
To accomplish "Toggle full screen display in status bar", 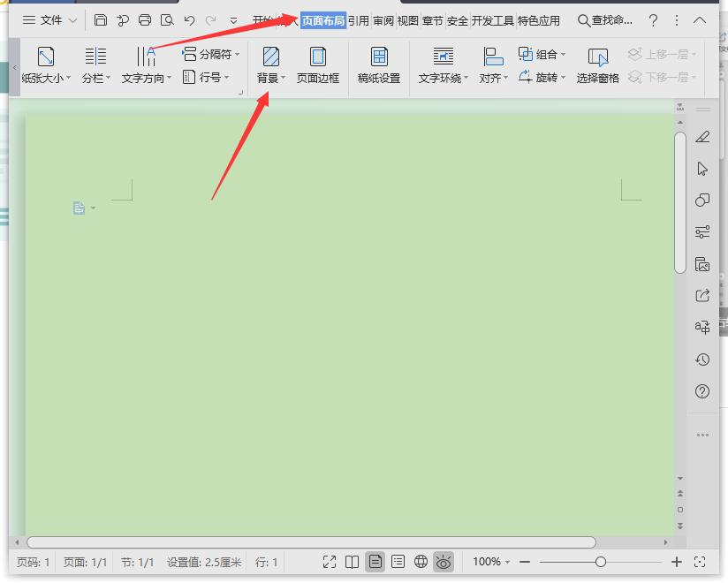I will coord(330,562).
